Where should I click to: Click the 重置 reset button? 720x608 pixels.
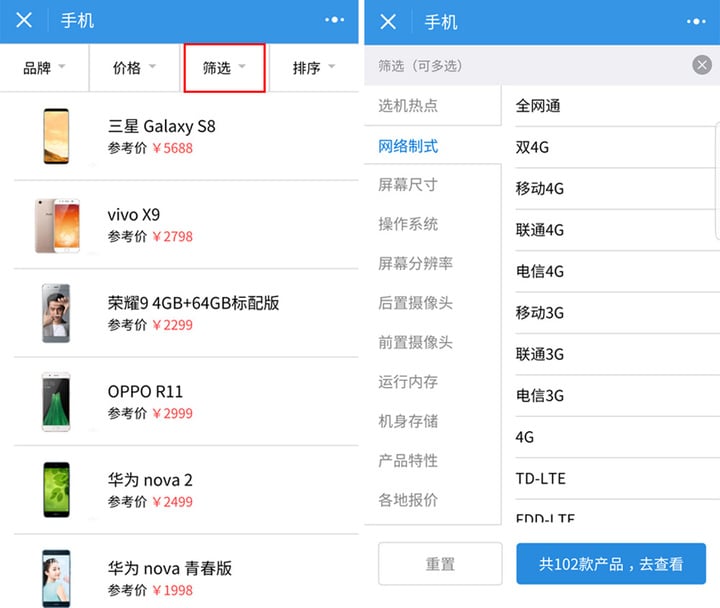tap(440, 563)
